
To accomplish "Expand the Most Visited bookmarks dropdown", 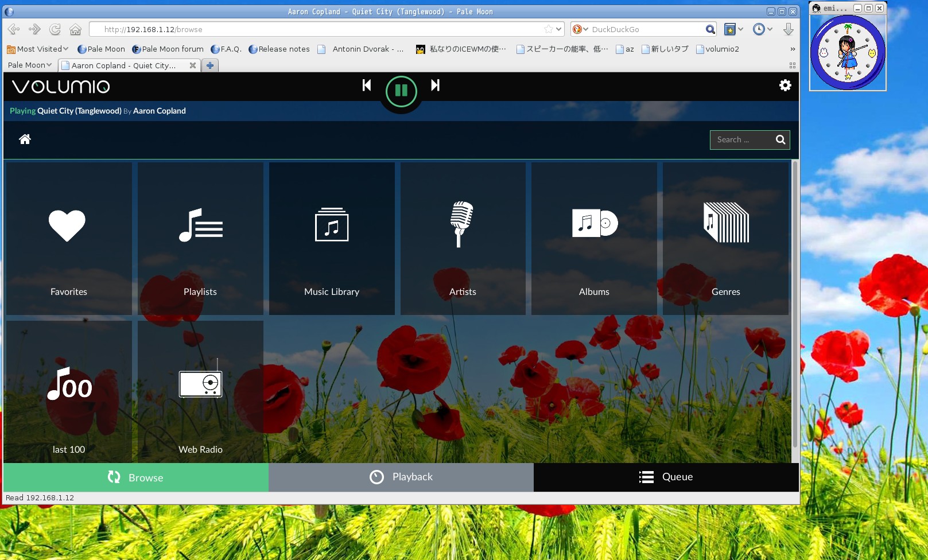I will click(38, 49).
